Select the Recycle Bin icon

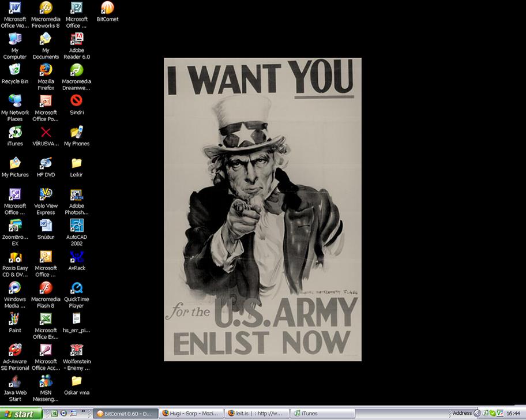(15, 74)
